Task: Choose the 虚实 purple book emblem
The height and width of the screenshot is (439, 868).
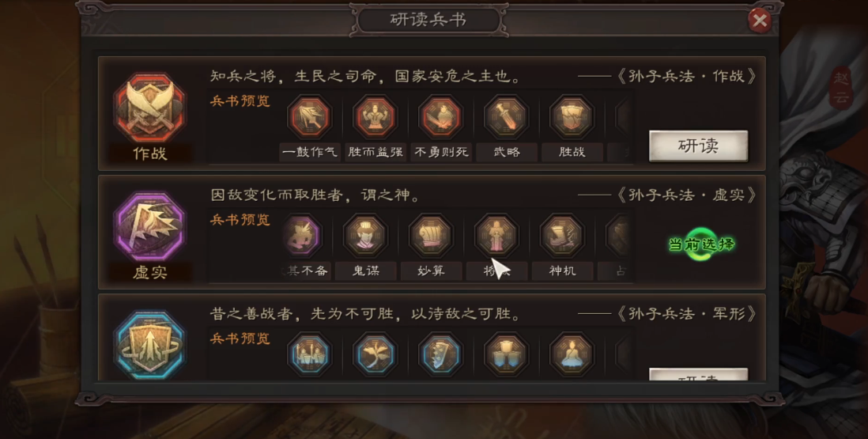Action: tap(149, 227)
